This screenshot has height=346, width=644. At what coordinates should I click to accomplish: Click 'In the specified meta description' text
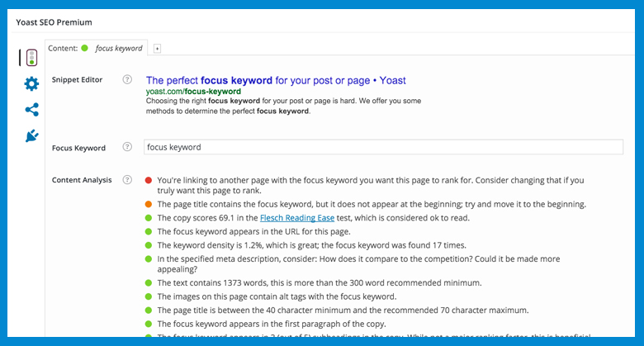[x=358, y=263]
